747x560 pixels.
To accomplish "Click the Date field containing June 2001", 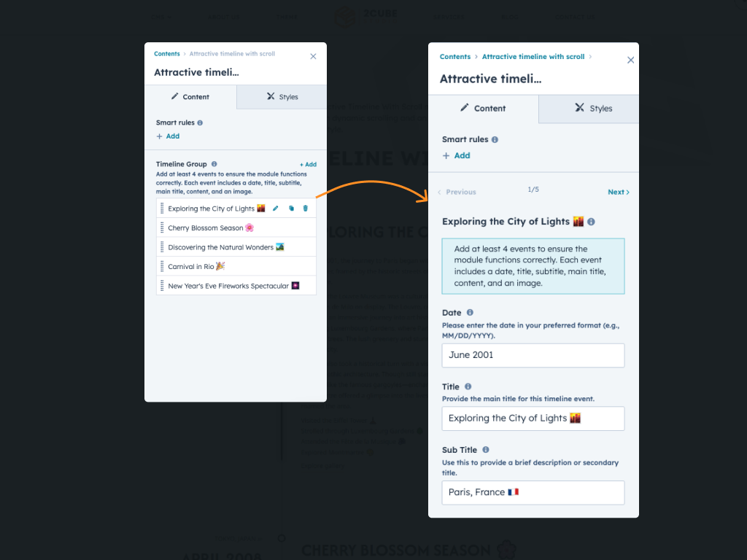I will tap(533, 355).
